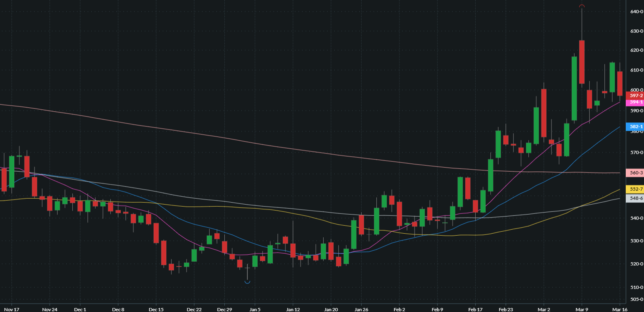Select the Jan 20 date on the time axis
The image size is (644, 312).
pyautogui.click(x=331, y=309)
